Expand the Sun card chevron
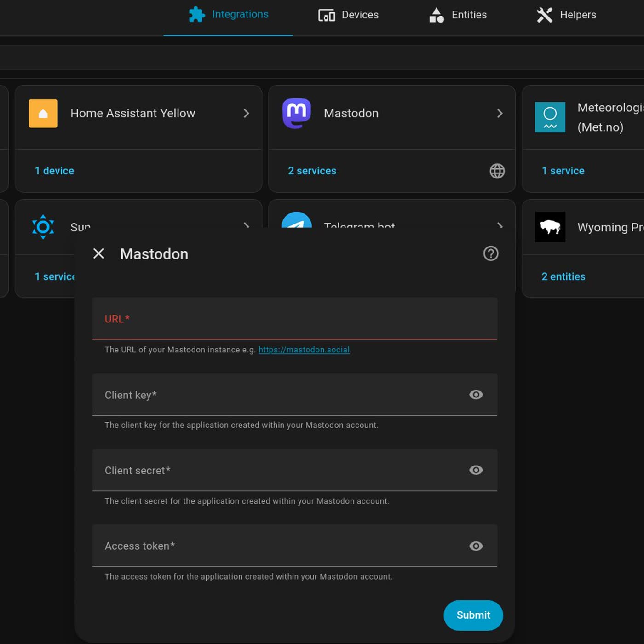The image size is (644, 644). [247, 225]
